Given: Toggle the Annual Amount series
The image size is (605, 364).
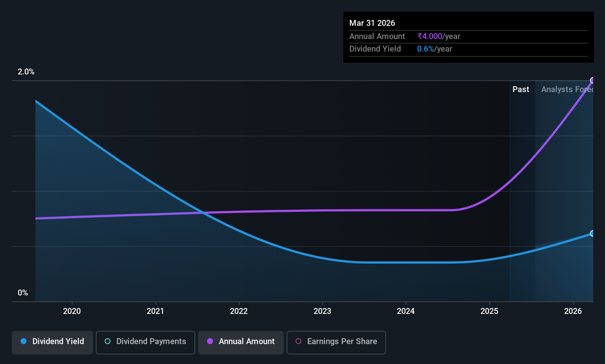Looking at the screenshot, I should pyautogui.click(x=241, y=343).
